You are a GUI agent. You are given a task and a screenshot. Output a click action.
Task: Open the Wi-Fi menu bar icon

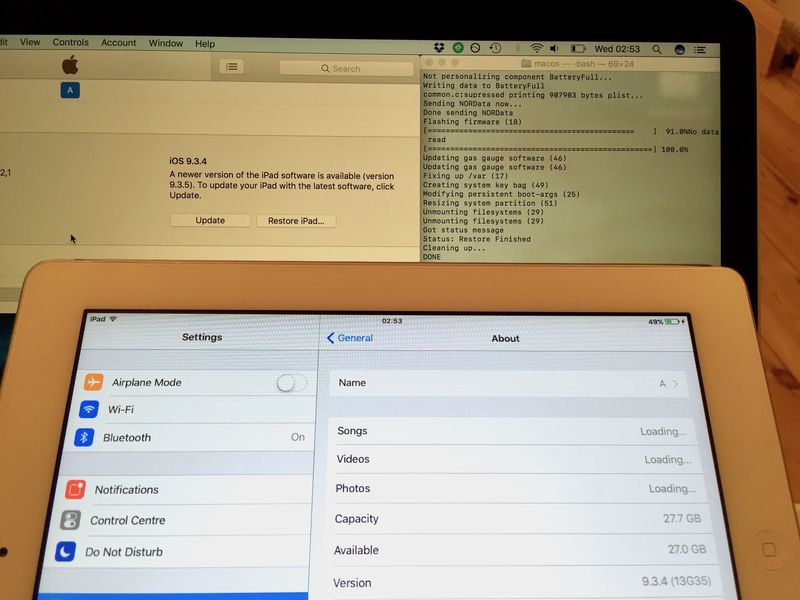(536, 48)
